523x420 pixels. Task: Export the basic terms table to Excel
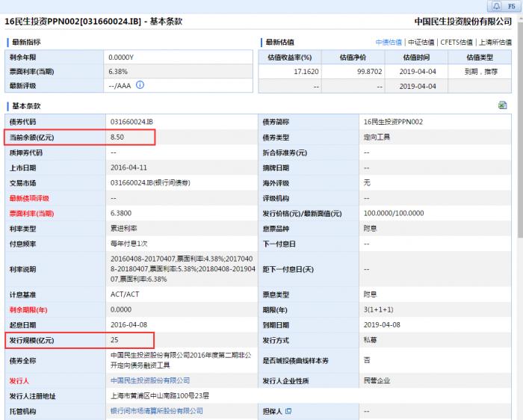(503, 105)
